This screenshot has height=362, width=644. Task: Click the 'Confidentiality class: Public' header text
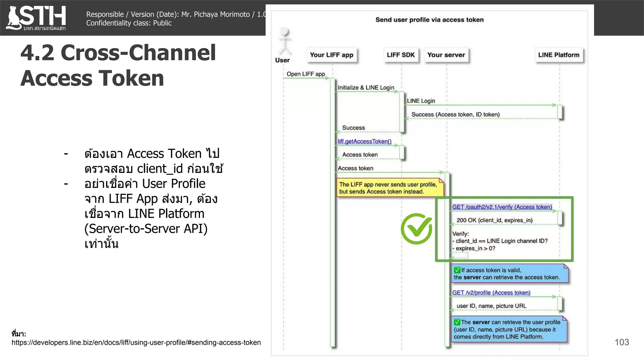pos(129,23)
